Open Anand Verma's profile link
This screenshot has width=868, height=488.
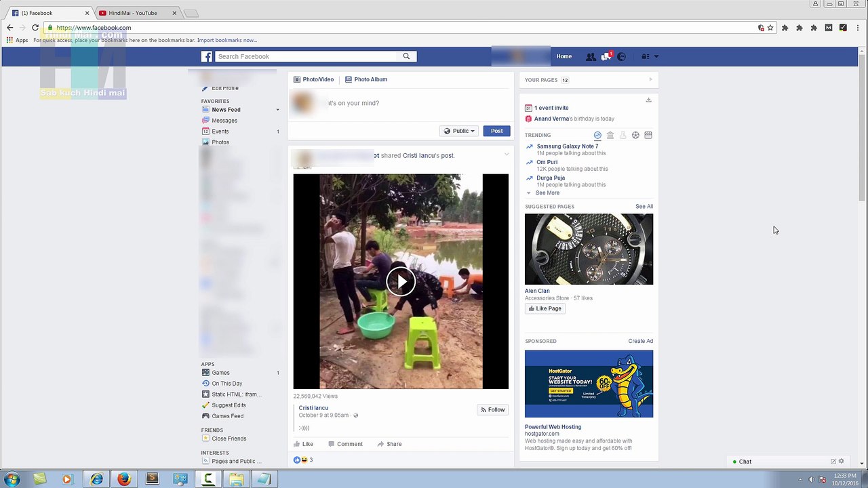(551, 119)
